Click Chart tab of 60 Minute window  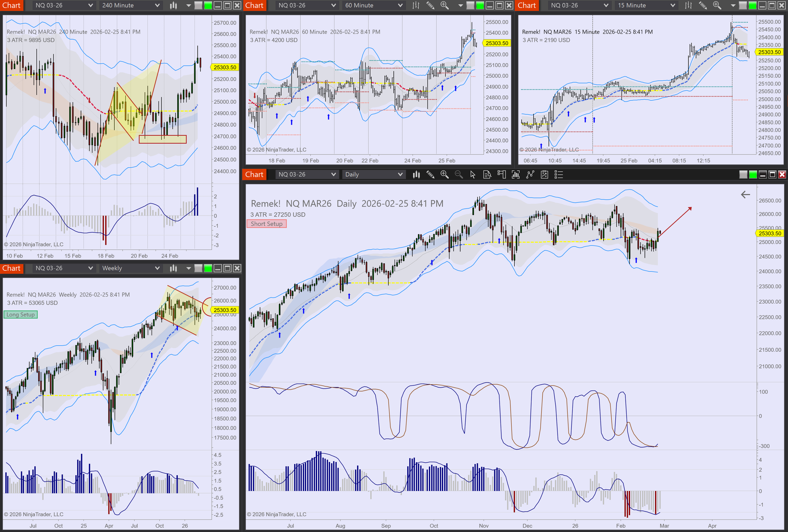click(254, 5)
